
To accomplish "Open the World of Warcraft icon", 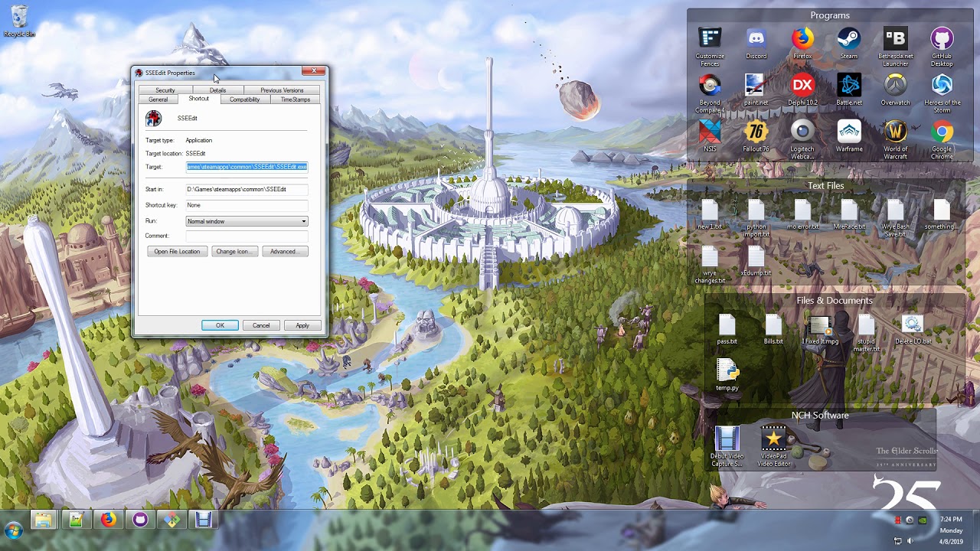I will point(895,139).
